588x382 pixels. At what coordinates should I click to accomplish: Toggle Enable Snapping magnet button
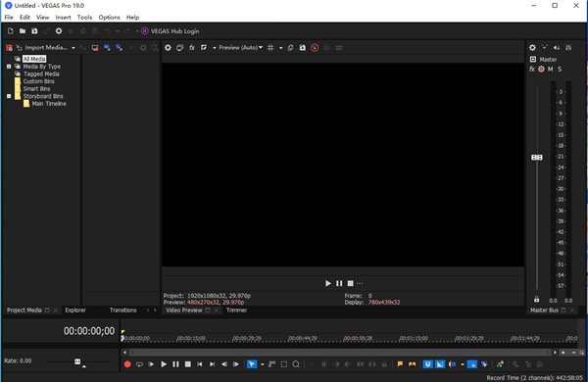[427, 364]
